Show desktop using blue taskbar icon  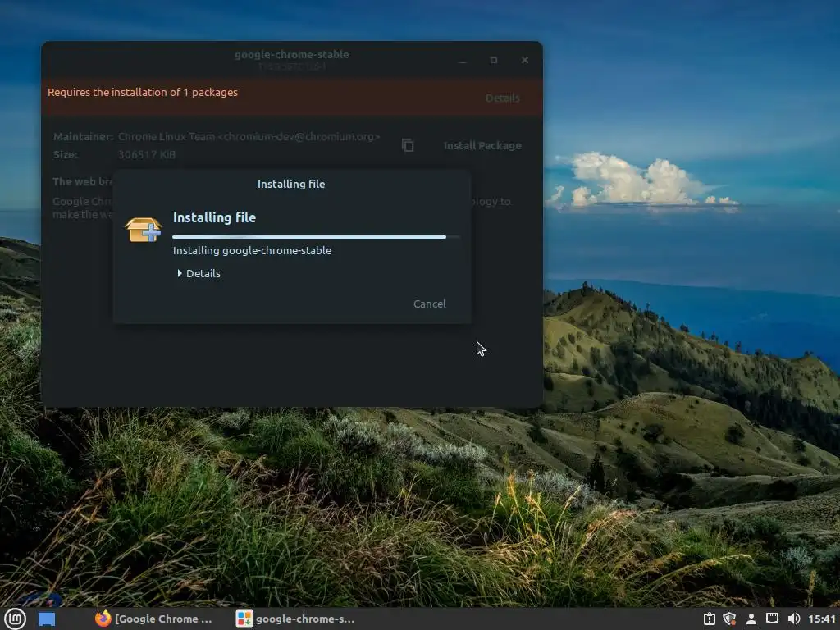point(47,619)
